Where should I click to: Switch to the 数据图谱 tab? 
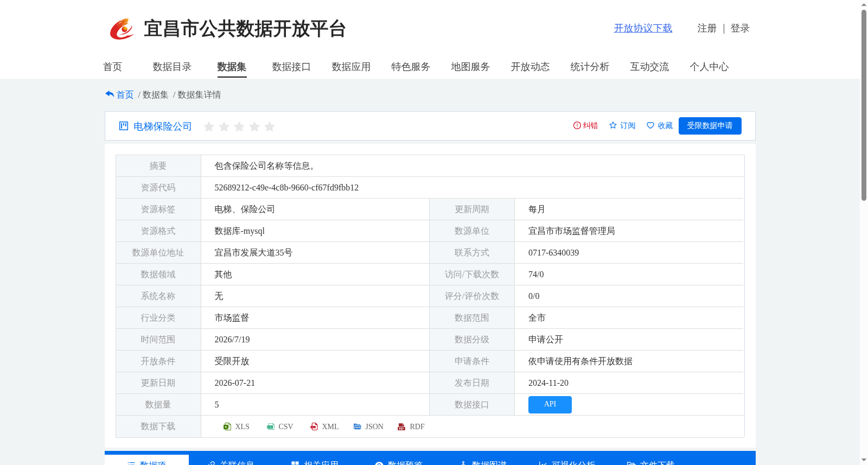[x=483, y=461]
